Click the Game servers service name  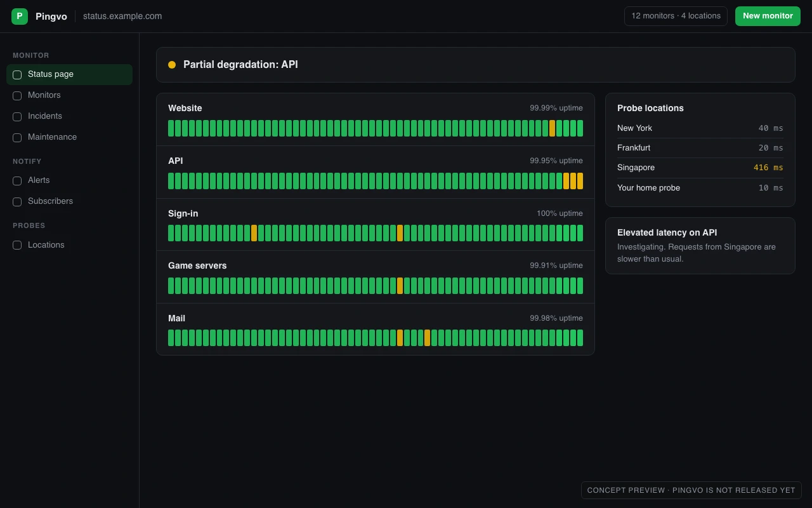[x=197, y=265]
